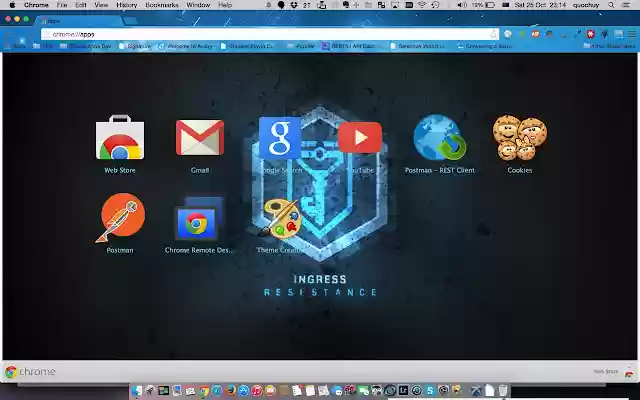The height and width of the screenshot is (400, 640).
Task: Click the chrome://apps address bar
Action: 269,34
